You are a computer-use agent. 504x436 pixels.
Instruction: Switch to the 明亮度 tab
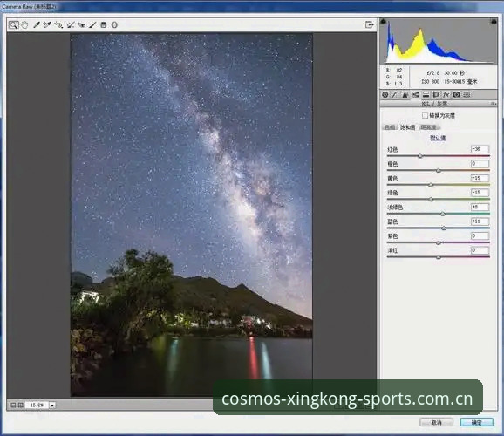point(429,127)
